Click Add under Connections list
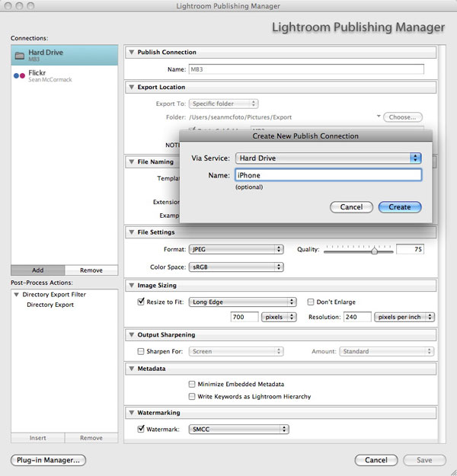The height and width of the screenshot is (476, 457). click(37, 270)
